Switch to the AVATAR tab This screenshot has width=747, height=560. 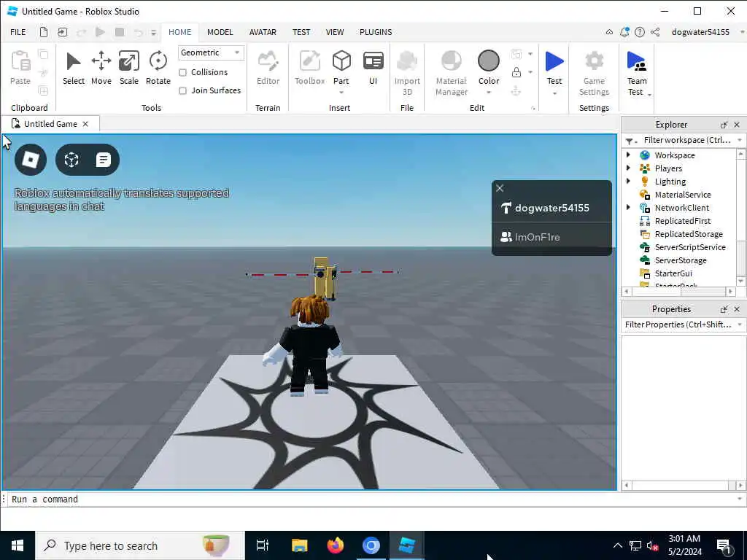(x=263, y=32)
